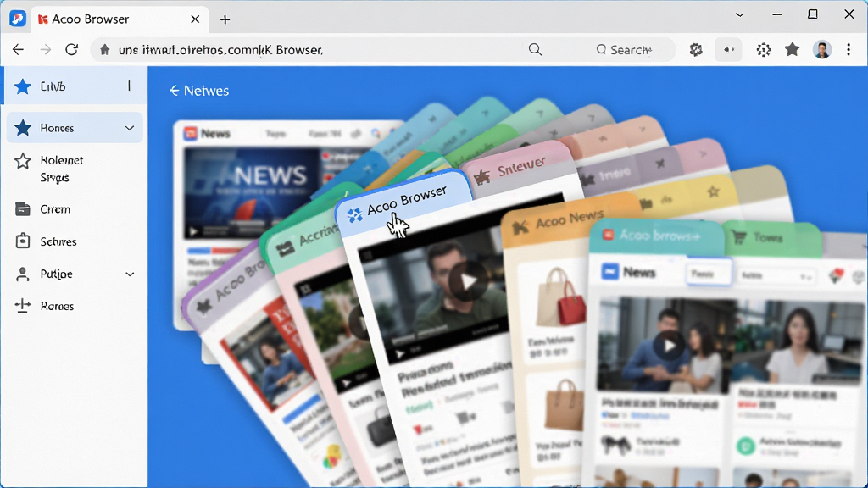Viewport: 868px width, 488px height.
Task: Click the Sclwres clipboard icon
Action: tap(23, 241)
